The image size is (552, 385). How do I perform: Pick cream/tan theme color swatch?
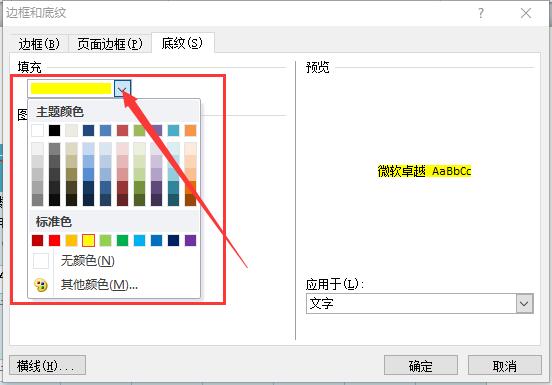coord(71,130)
